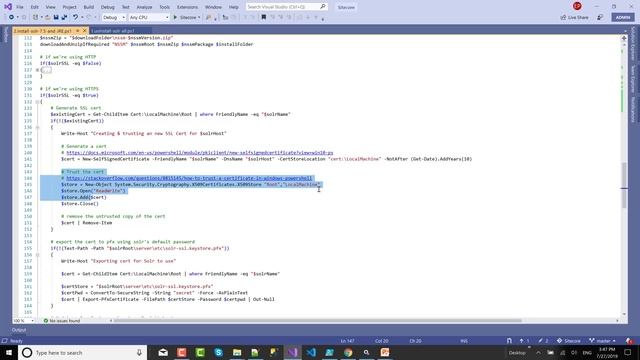Collapse the code block at line 132
This screenshot has height=360, width=640.
pyautogui.click(x=38, y=102)
